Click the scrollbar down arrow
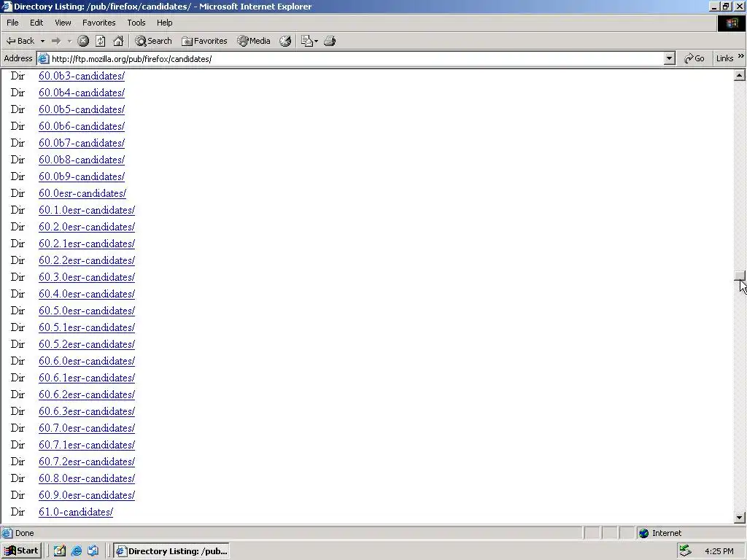Viewport: 747px width, 560px height. (740, 517)
